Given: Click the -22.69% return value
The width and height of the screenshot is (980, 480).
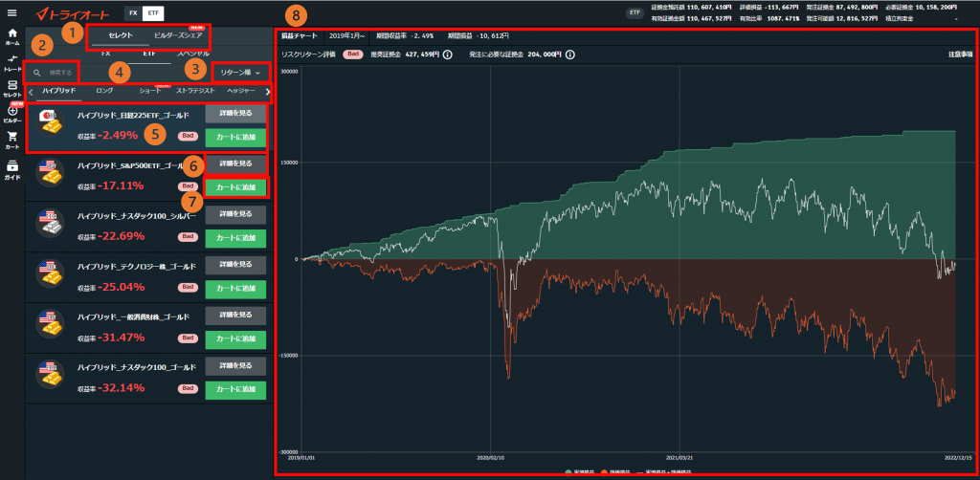Looking at the screenshot, I should (x=121, y=236).
